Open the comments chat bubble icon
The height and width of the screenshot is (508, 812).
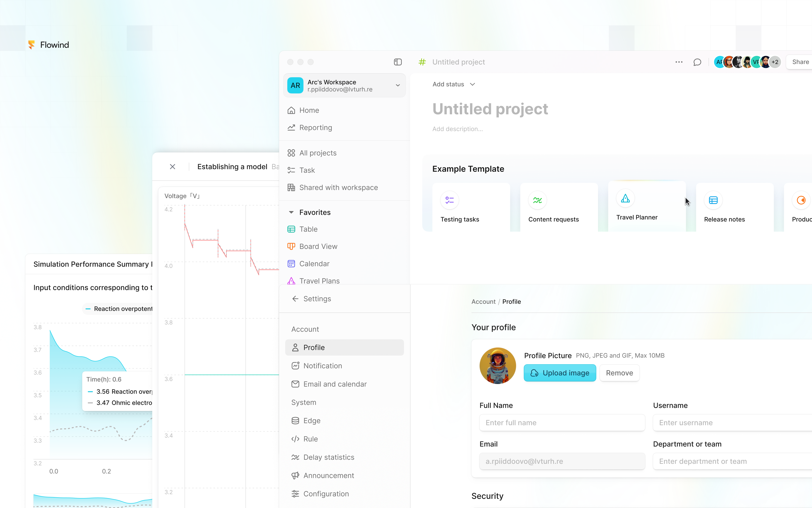[x=697, y=62]
